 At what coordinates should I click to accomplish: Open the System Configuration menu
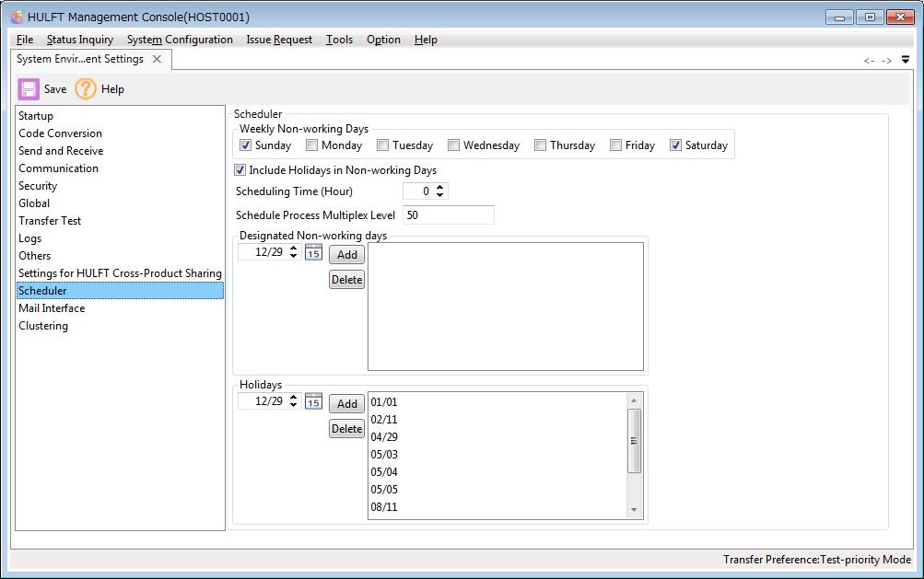click(180, 40)
